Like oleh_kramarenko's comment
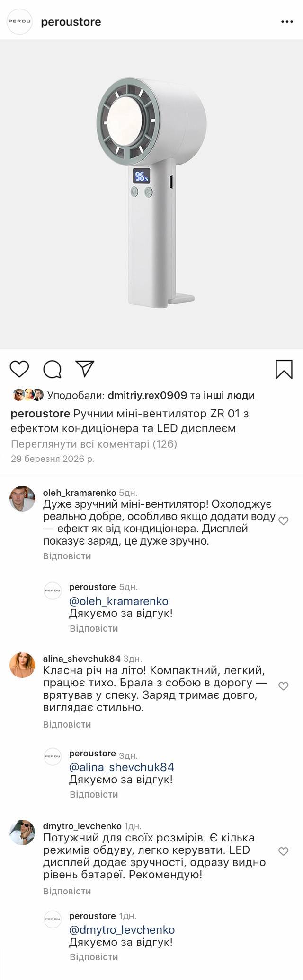303x980 pixels. tap(283, 521)
